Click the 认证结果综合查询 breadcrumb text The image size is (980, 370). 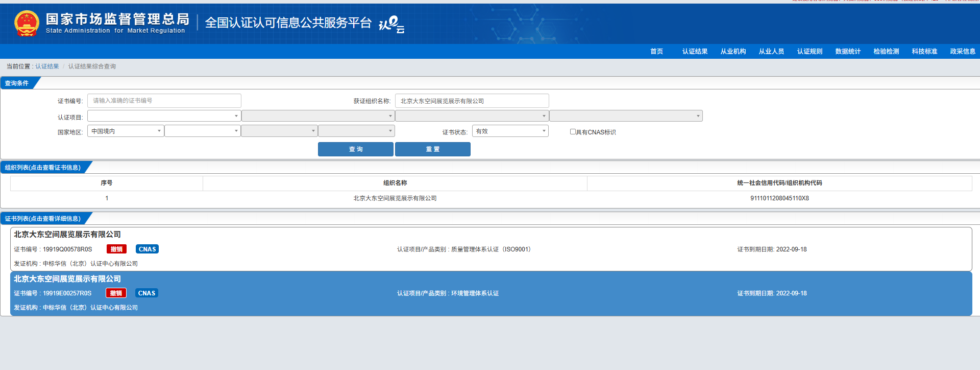tap(92, 66)
